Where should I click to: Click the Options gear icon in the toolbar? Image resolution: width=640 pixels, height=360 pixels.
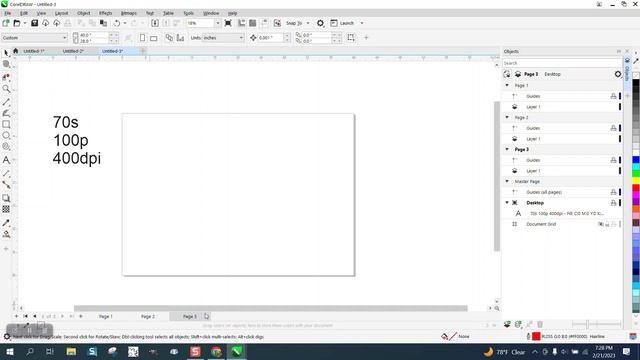pyautogui.click(x=320, y=23)
